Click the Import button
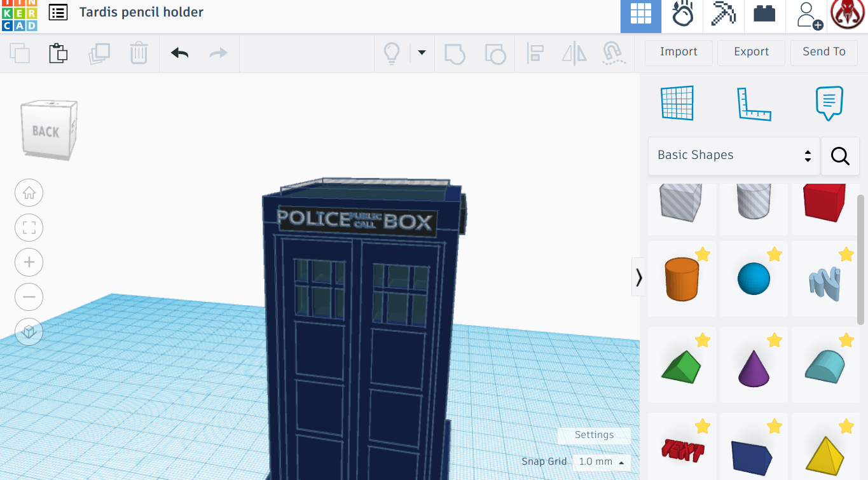The width and height of the screenshot is (868, 480). [x=679, y=53]
